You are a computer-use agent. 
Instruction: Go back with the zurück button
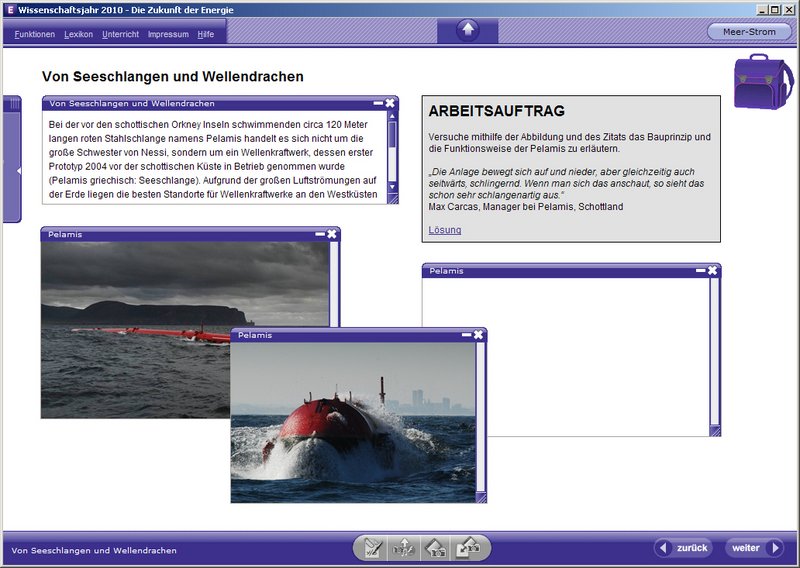[683, 548]
